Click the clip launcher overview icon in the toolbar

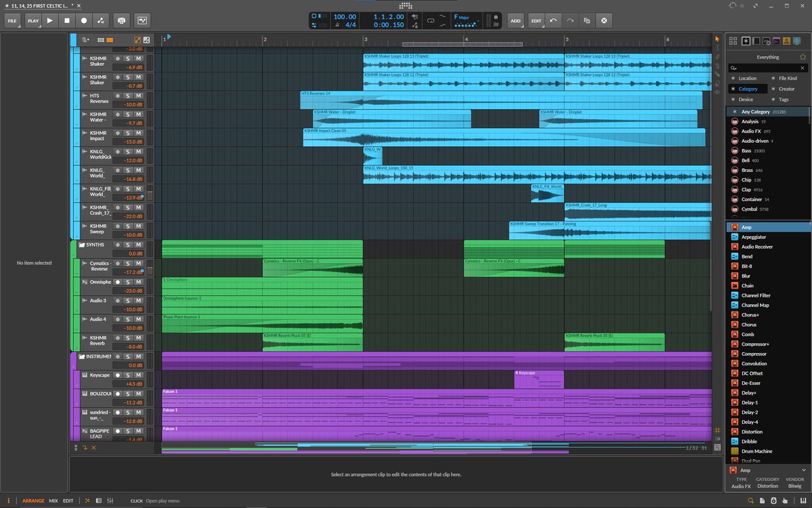pos(141,20)
